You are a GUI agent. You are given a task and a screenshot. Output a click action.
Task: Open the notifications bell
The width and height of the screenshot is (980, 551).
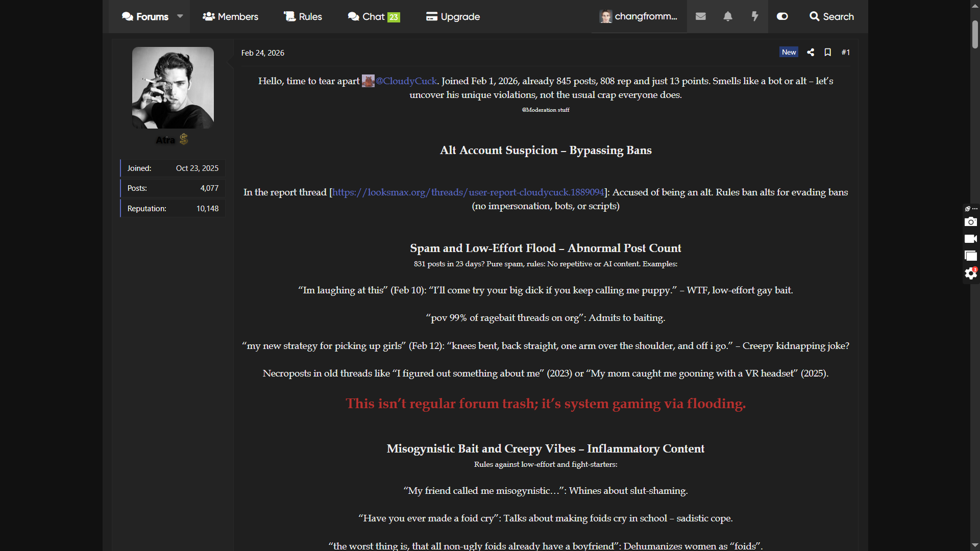click(x=728, y=16)
